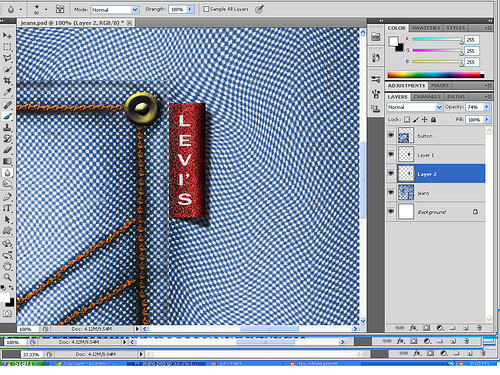Select the Hand tool
500x375 pixels.
point(7,266)
